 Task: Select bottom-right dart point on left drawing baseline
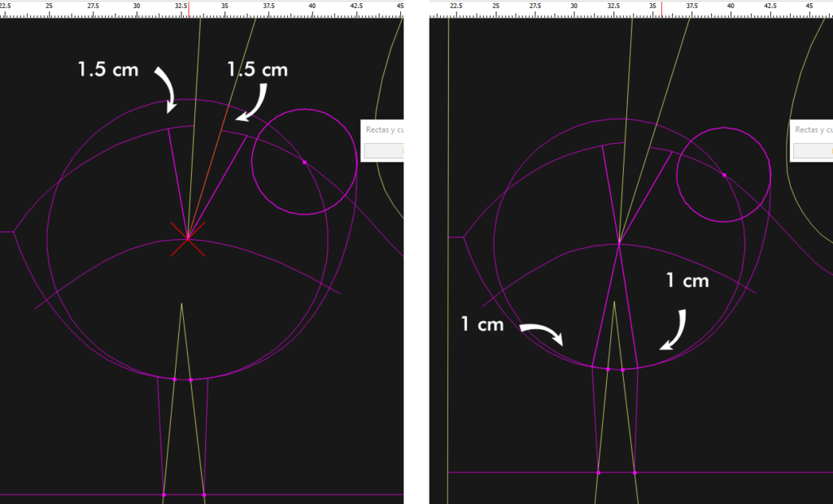click(x=204, y=494)
